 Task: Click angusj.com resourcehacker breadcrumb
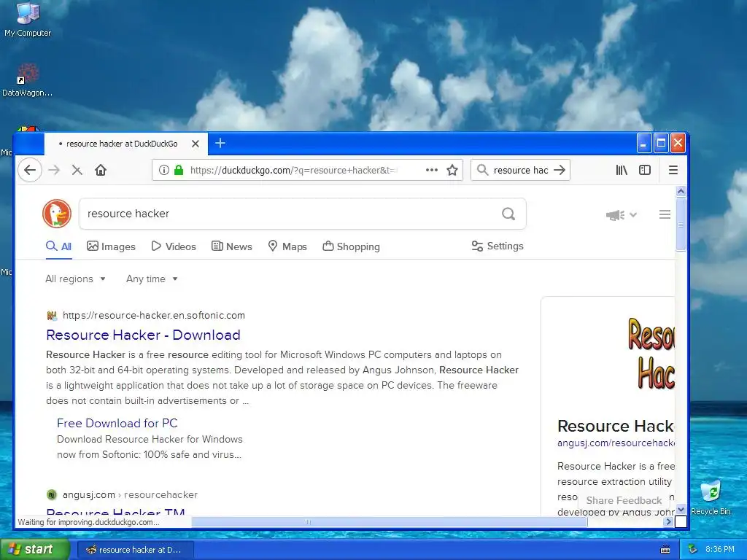point(130,495)
